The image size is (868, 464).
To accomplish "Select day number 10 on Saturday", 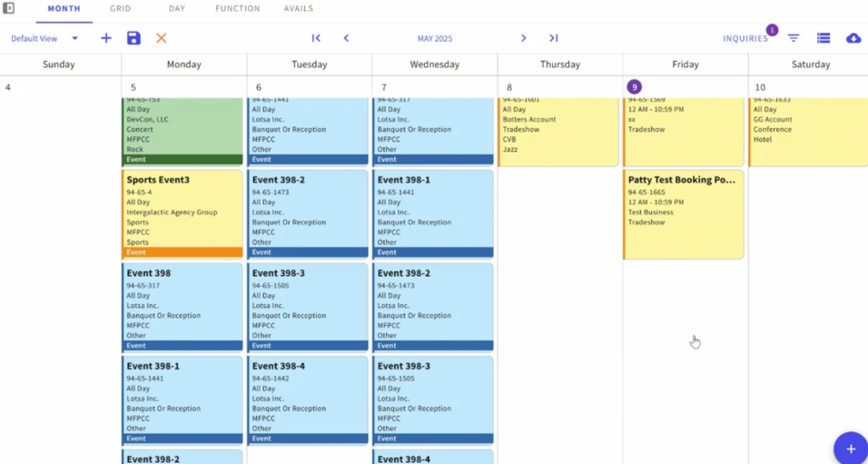I will click(x=760, y=87).
